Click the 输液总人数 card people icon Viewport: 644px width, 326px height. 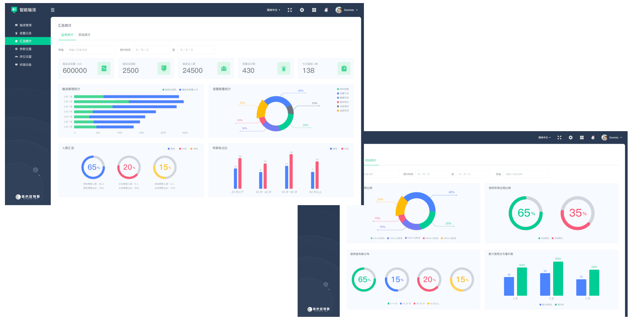[x=224, y=68]
